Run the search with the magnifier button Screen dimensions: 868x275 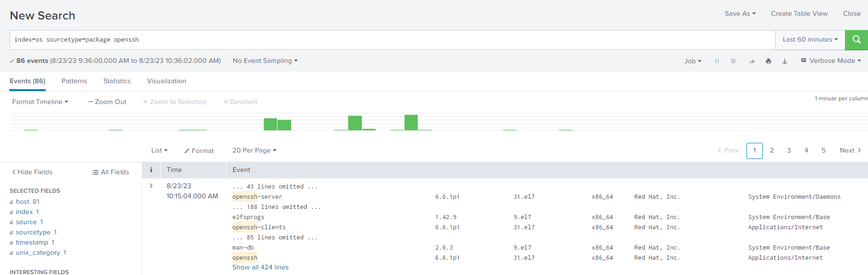point(856,40)
